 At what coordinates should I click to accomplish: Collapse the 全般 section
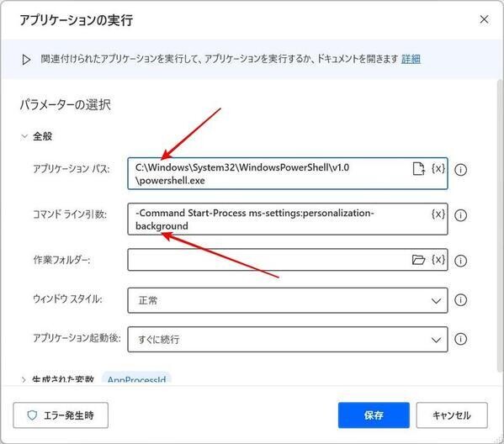pos(24,136)
